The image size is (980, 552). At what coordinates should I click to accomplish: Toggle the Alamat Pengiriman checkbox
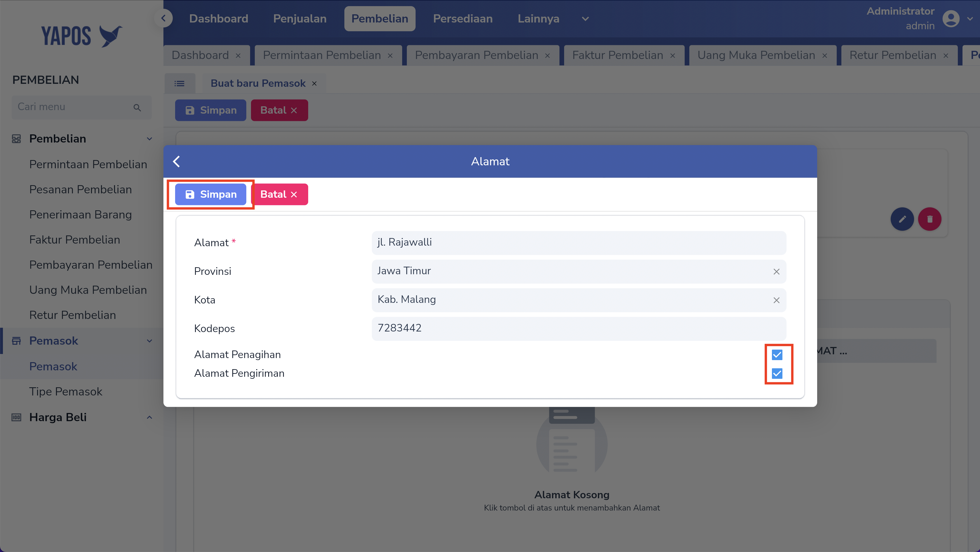777,374
